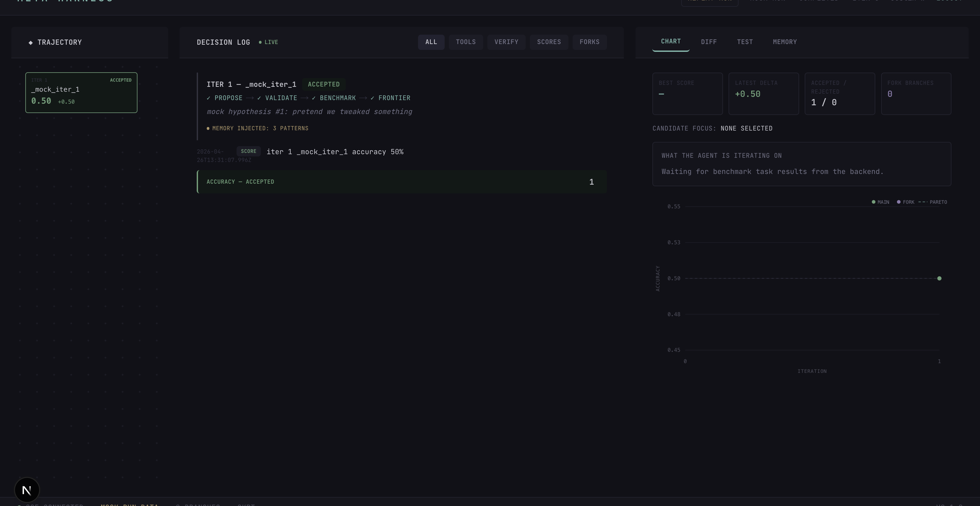The width and height of the screenshot is (980, 506).
Task: Select the _mock_iter_1 trajectory card
Action: click(81, 92)
